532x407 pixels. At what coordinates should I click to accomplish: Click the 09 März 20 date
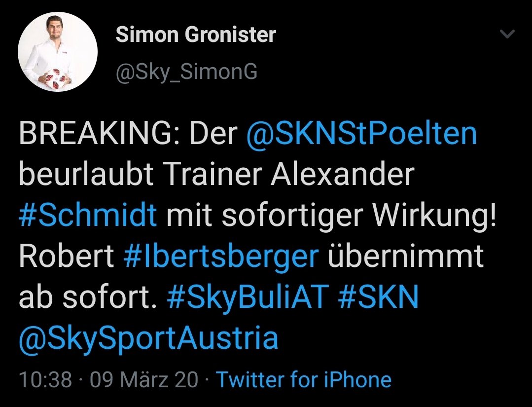coord(144,379)
